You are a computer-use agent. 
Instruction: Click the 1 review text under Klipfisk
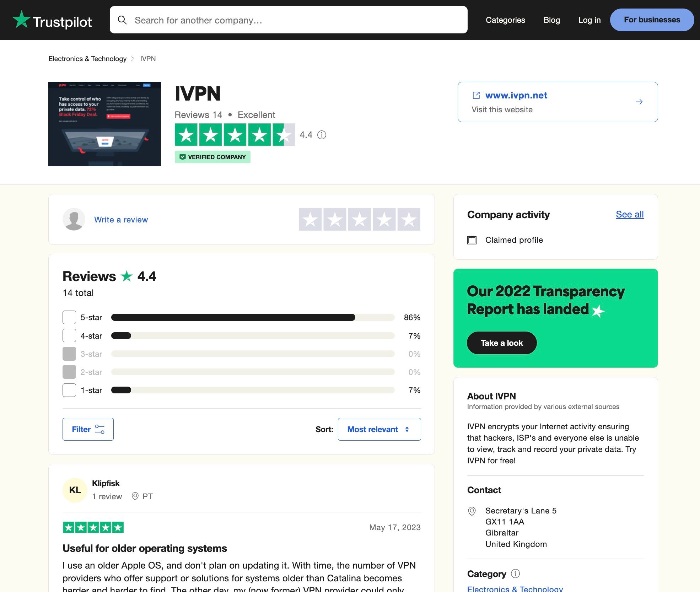click(107, 496)
